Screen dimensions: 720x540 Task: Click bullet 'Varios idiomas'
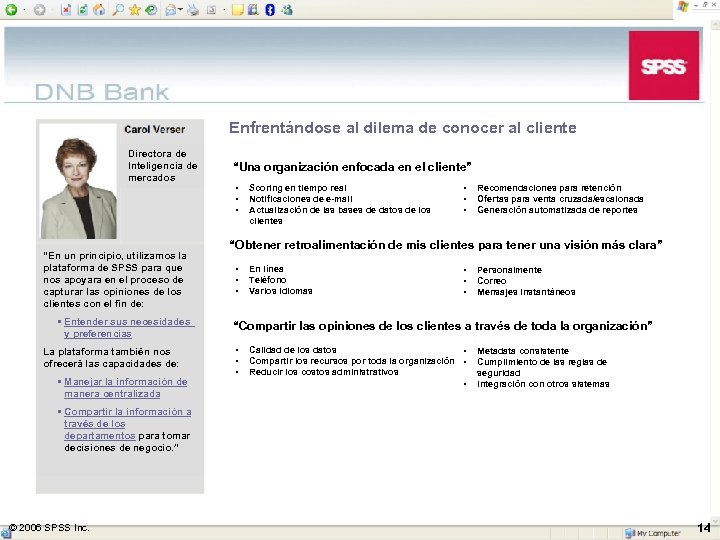[281, 291]
